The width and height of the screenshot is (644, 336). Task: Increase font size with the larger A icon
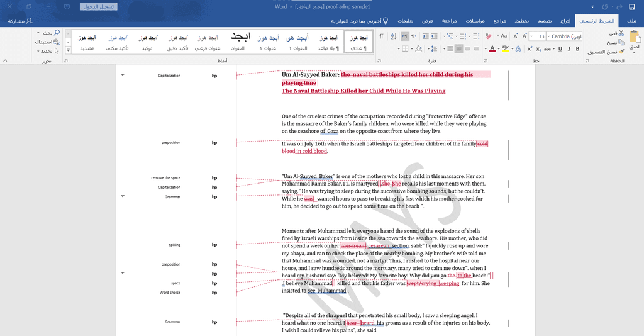tap(524, 36)
